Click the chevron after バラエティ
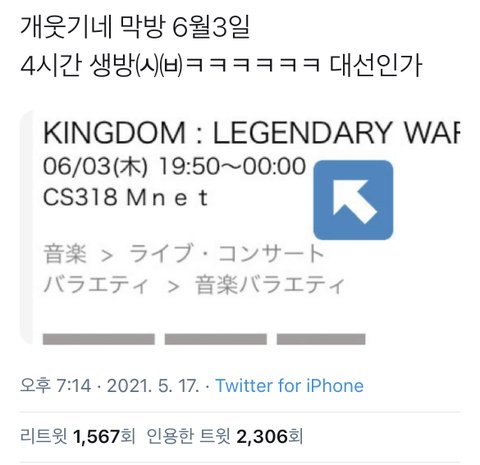This screenshot has width=480, height=465. pyautogui.click(x=173, y=287)
